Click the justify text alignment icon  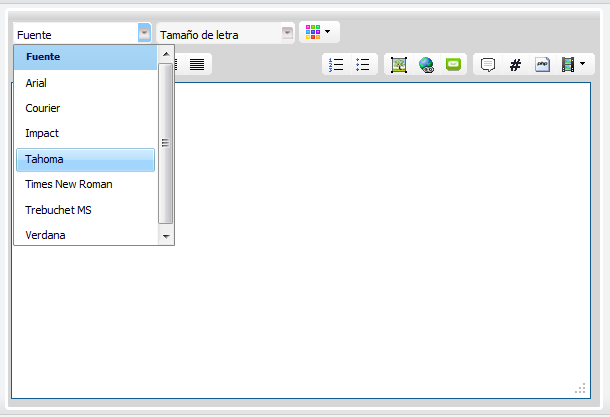(x=198, y=65)
